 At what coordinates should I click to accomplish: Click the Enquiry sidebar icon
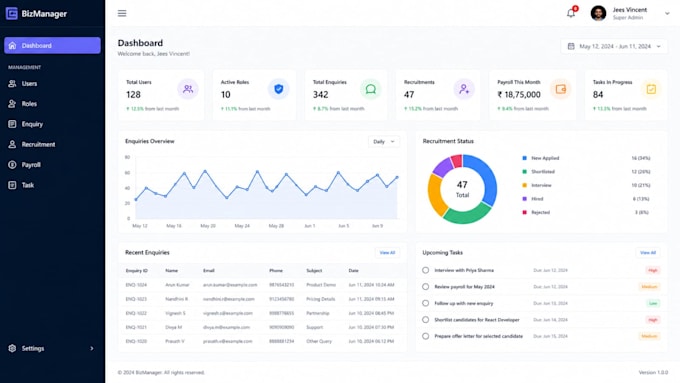point(12,124)
